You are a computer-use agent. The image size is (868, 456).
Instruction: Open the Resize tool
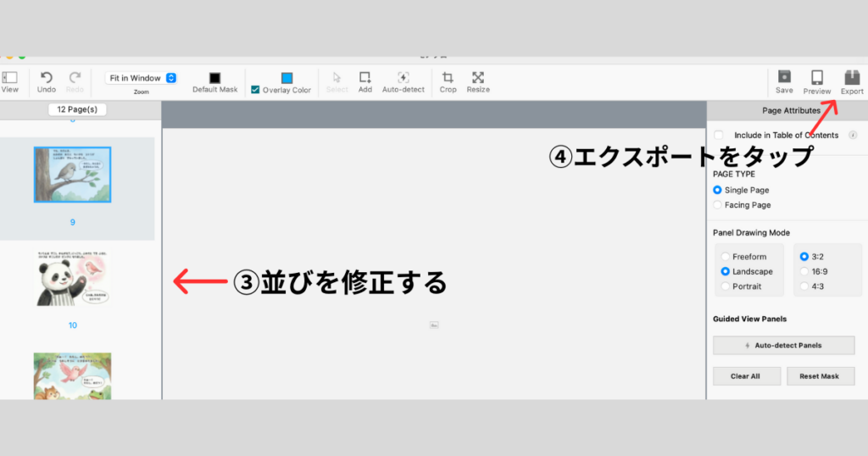click(x=478, y=77)
